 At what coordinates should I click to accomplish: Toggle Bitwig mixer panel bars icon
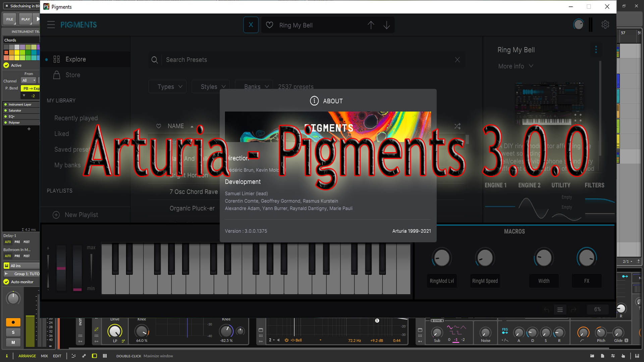tap(105, 356)
